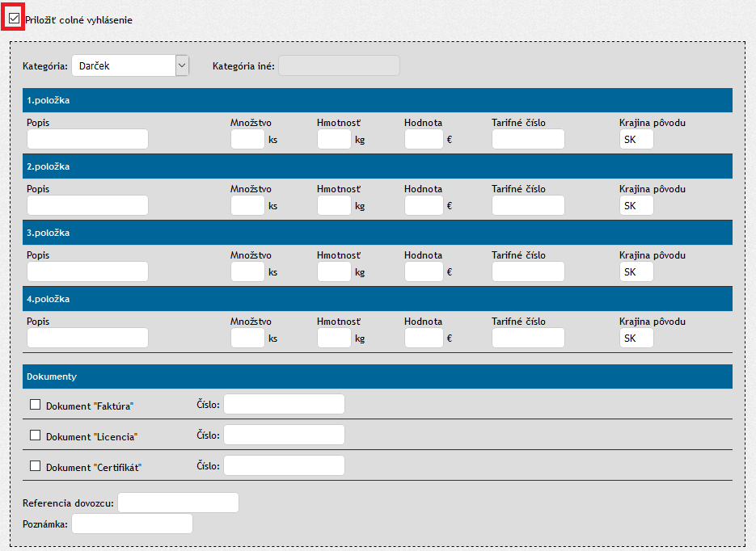This screenshot has height=551, width=756.
Task: Click Krajina pôvodu field in 1.položka
Action: pos(636,139)
